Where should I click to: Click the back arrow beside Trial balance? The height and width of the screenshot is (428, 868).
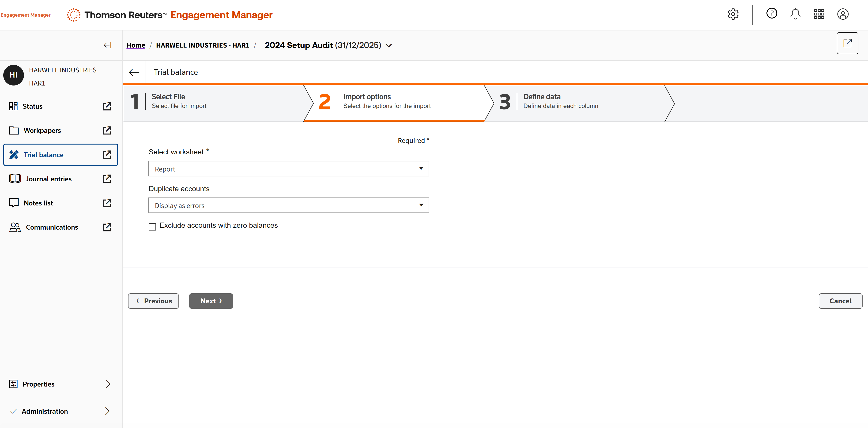[134, 72]
